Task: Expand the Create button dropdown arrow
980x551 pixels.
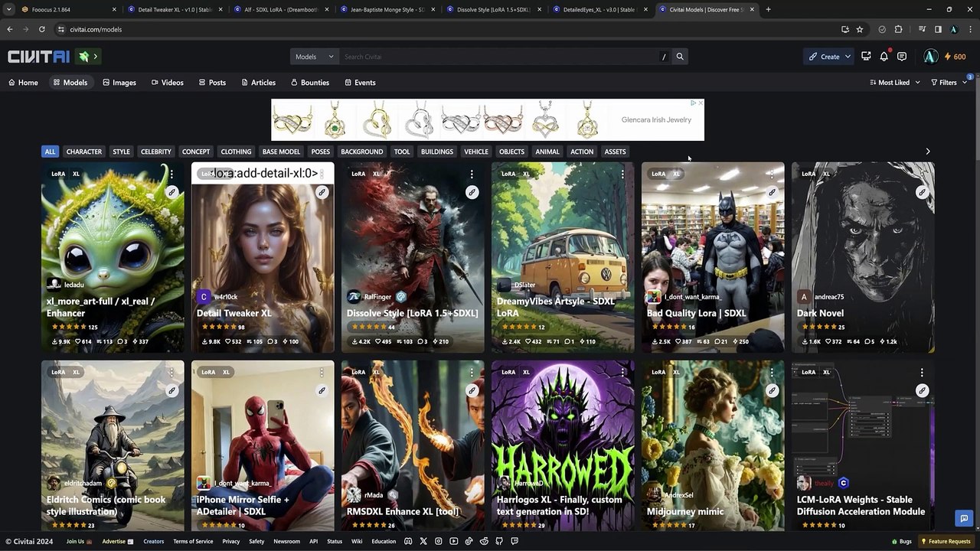Action: [x=848, y=57]
